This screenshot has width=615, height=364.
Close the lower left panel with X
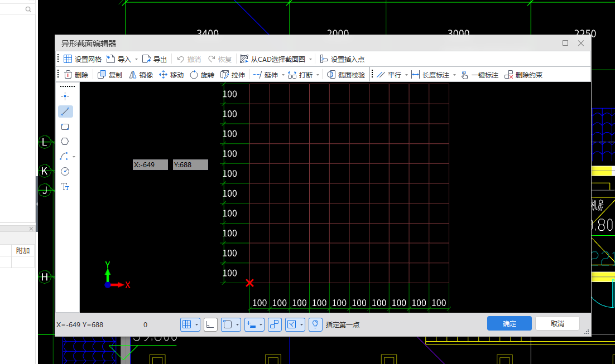(x=31, y=229)
